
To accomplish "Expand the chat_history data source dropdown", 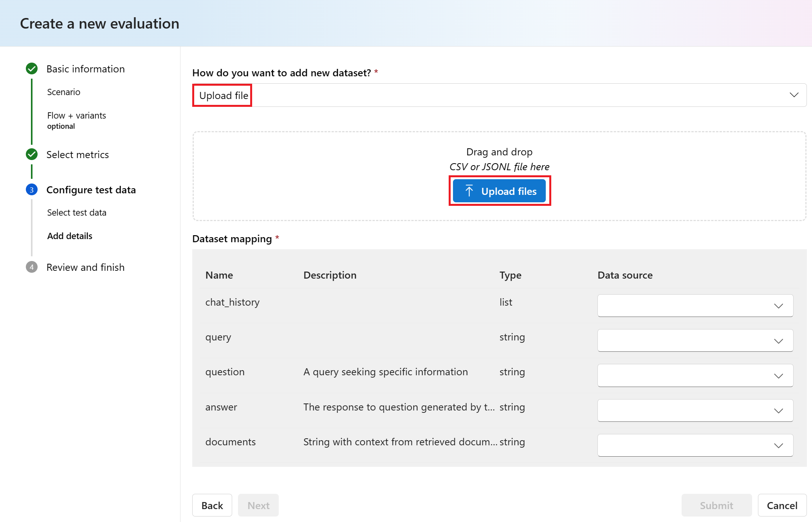I will (x=695, y=306).
